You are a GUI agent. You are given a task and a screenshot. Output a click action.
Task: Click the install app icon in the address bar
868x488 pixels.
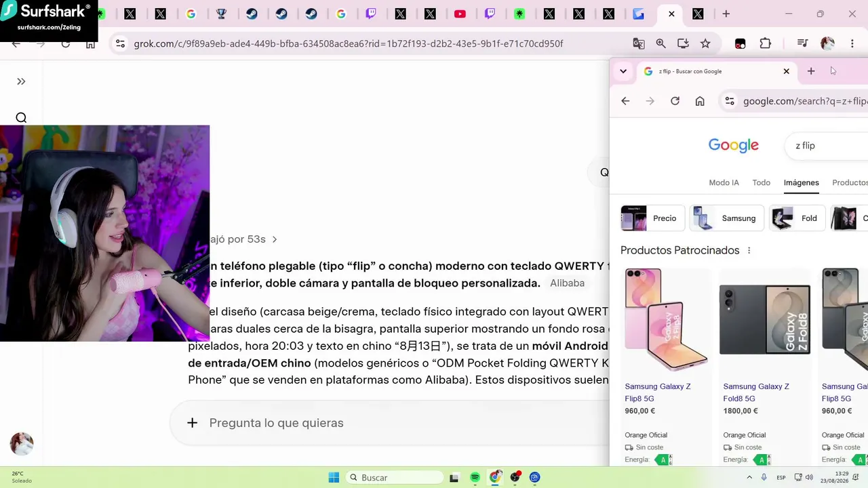(683, 43)
